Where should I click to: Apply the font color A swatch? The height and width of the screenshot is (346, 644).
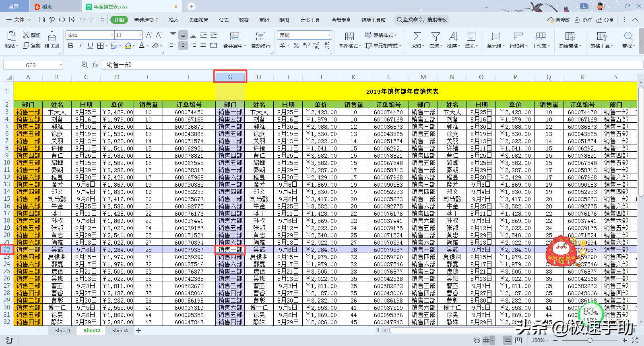click(142, 45)
